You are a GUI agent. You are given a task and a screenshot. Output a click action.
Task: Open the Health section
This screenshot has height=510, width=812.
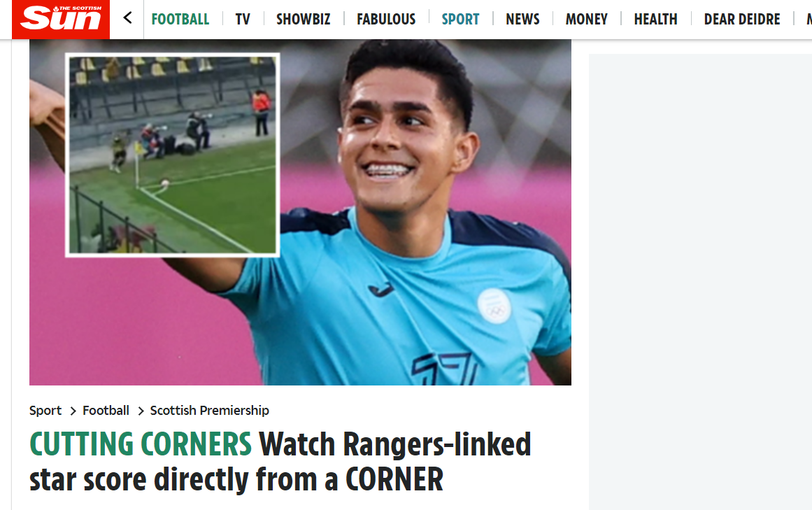[655, 19]
